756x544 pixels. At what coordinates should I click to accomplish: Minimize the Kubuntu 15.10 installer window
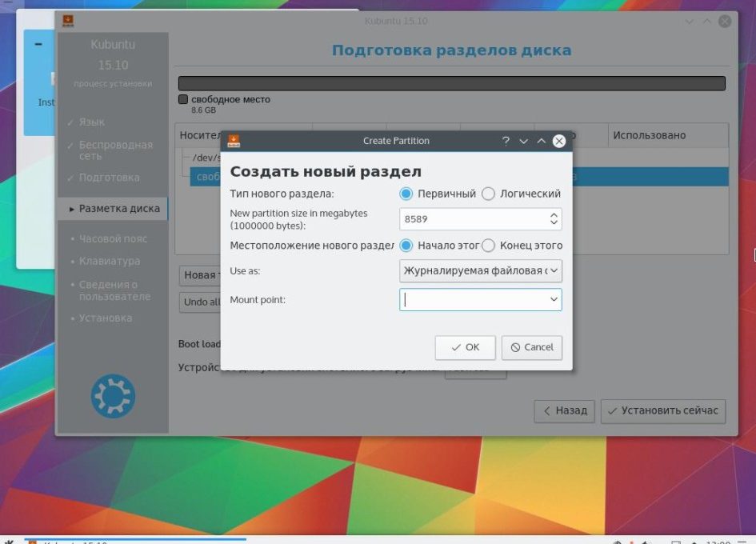coord(690,22)
